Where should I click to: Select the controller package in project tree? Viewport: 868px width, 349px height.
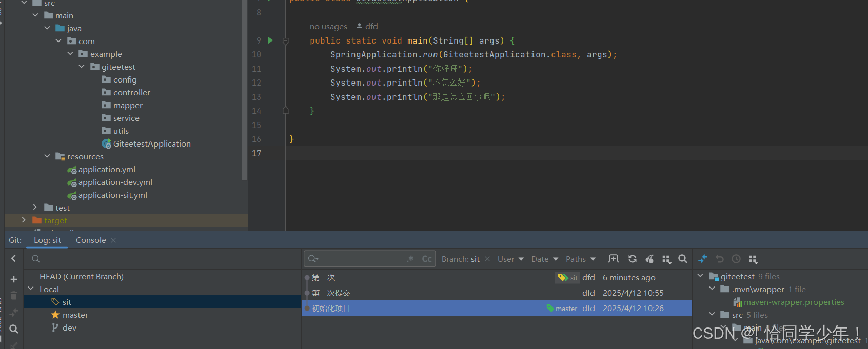tap(132, 93)
